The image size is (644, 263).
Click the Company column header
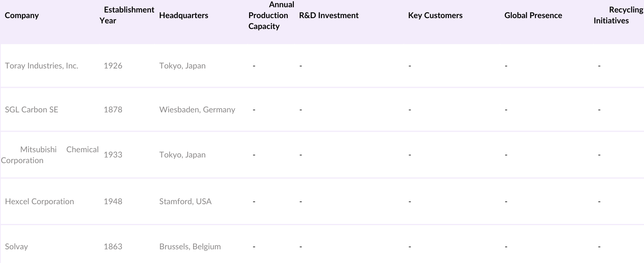point(22,15)
